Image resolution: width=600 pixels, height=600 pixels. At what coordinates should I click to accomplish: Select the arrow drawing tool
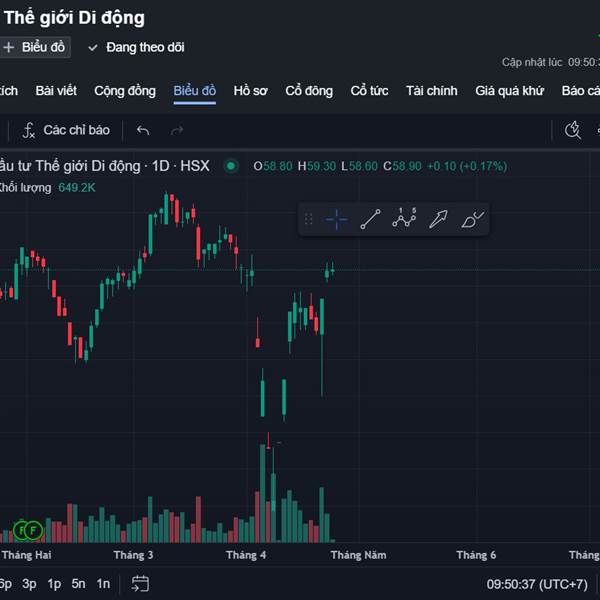coord(438,220)
